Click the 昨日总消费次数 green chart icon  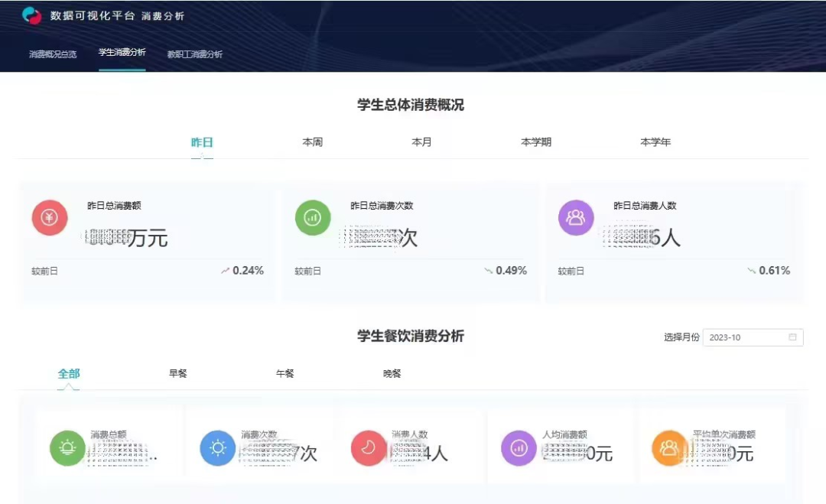312,217
